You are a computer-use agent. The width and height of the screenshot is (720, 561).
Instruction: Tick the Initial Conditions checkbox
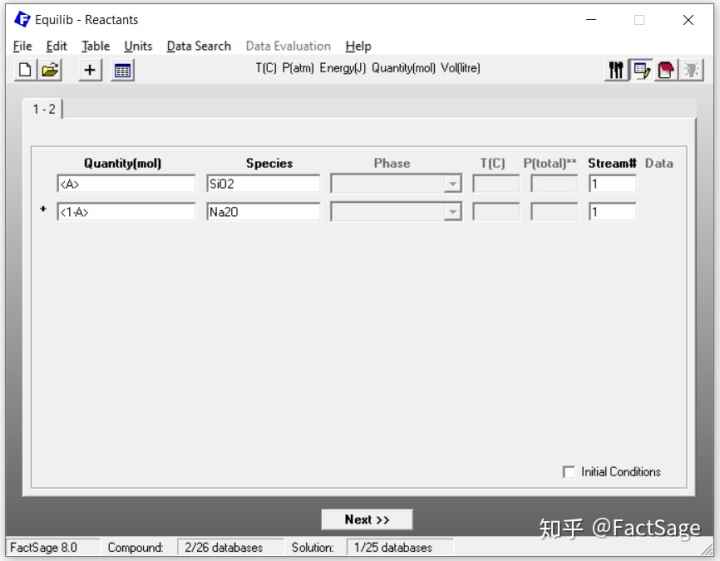click(568, 472)
